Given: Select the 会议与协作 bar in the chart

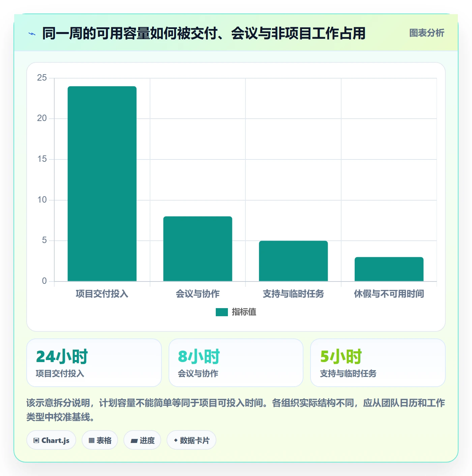Looking at the screenshot, I should point(198,249).
